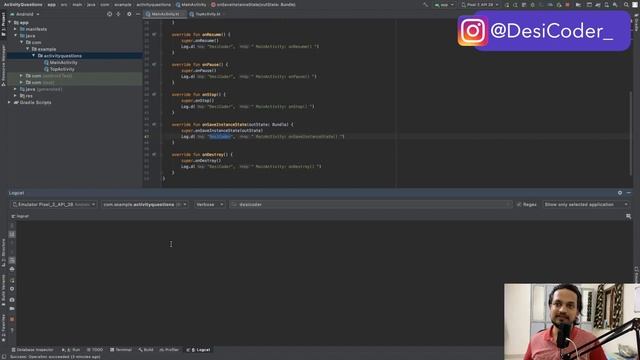Open TopActivity in project tree
Viewport: 640px width, 360px height.
click(62, 69)
